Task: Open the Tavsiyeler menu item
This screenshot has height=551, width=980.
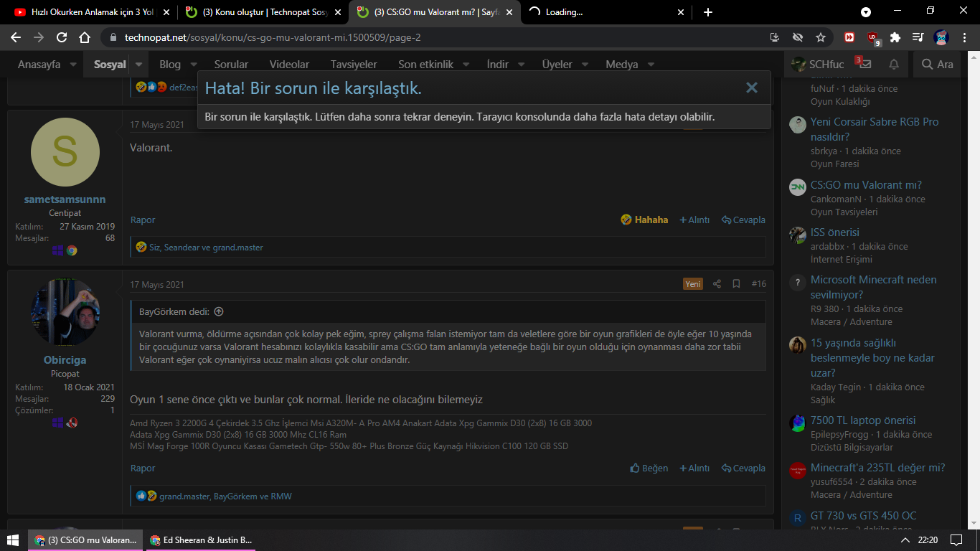Action: point(354,65)
